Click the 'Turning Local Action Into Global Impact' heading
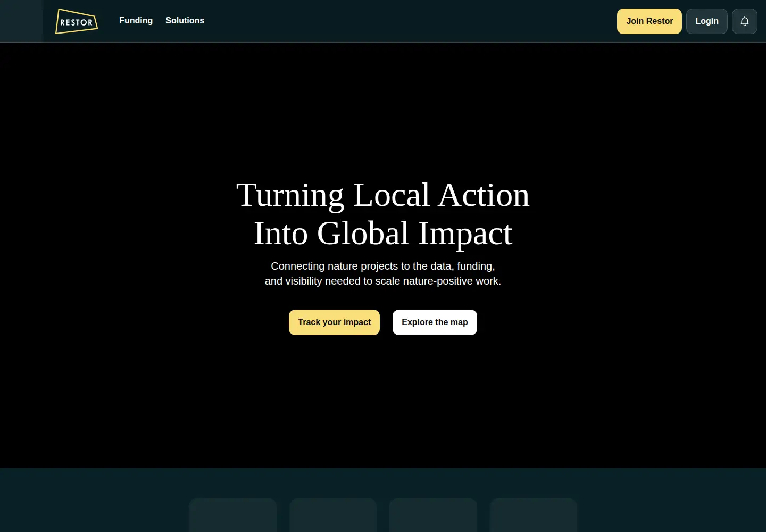Screen dimensions: 766x532 pos(383,214)
